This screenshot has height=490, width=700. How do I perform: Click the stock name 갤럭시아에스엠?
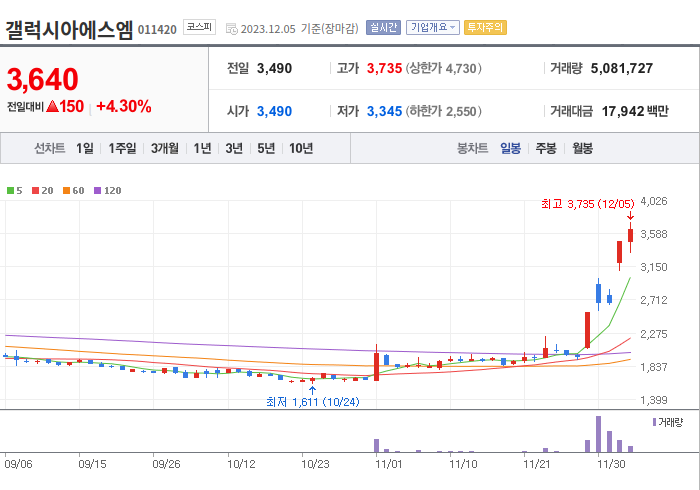[x=69, y=30]
